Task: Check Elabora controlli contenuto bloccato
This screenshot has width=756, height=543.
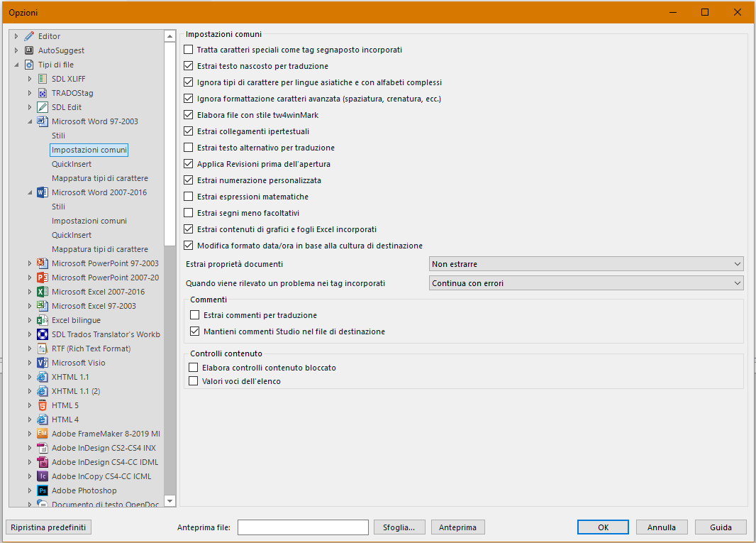Action: coord(194,368)
